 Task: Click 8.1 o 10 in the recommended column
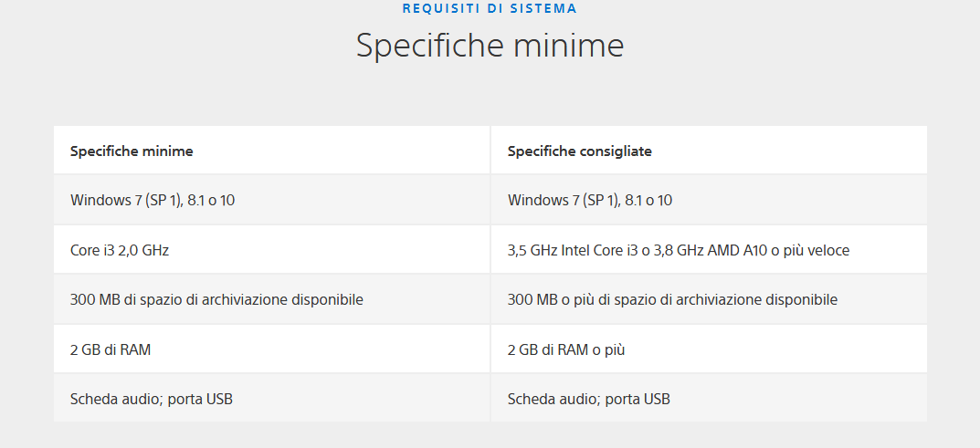(648, 200)
